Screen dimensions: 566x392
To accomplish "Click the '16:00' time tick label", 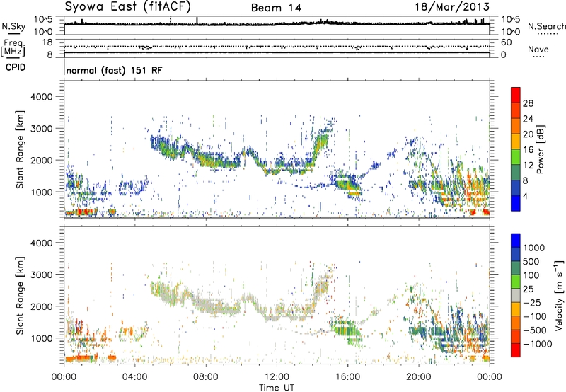I will (348, 377).
